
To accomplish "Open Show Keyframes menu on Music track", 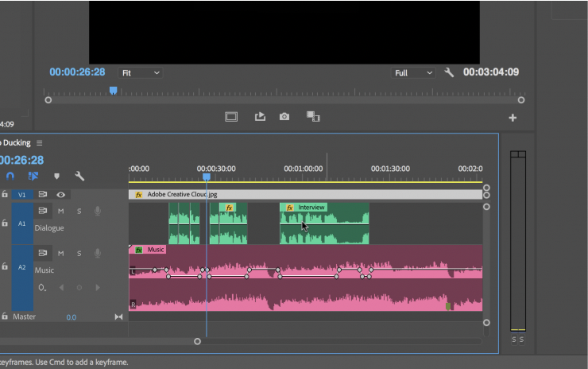I will click(x=42, y=288).
